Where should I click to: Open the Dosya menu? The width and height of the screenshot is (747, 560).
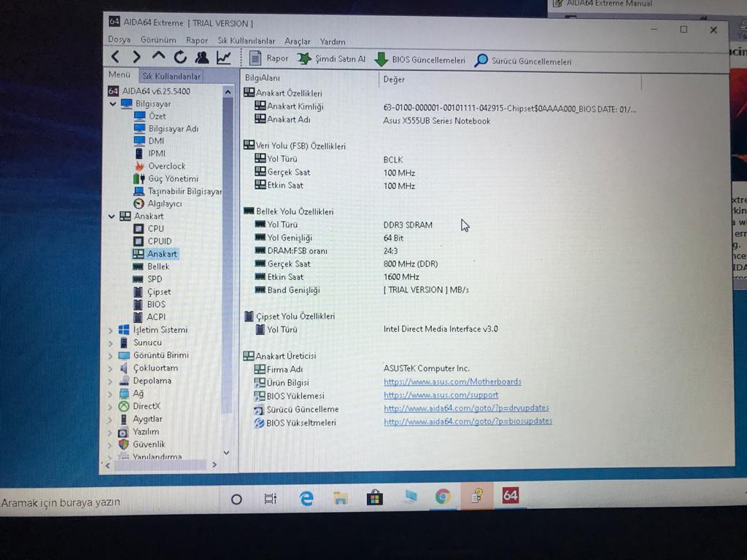[119, 39]
